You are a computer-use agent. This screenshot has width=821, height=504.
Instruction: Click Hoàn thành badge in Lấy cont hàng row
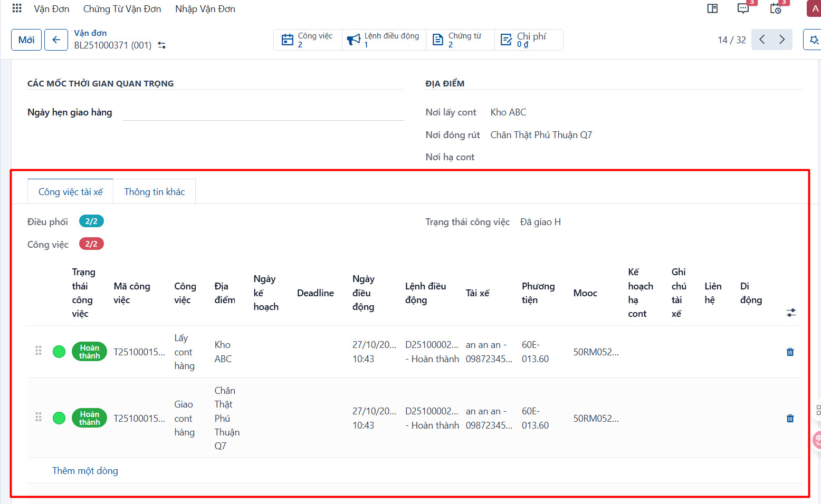pos(89,352)
